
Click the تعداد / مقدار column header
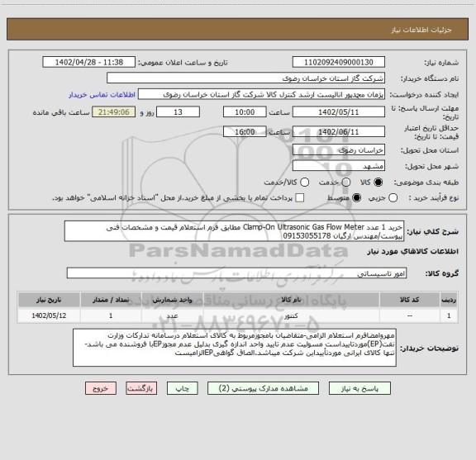click(111, 300)
